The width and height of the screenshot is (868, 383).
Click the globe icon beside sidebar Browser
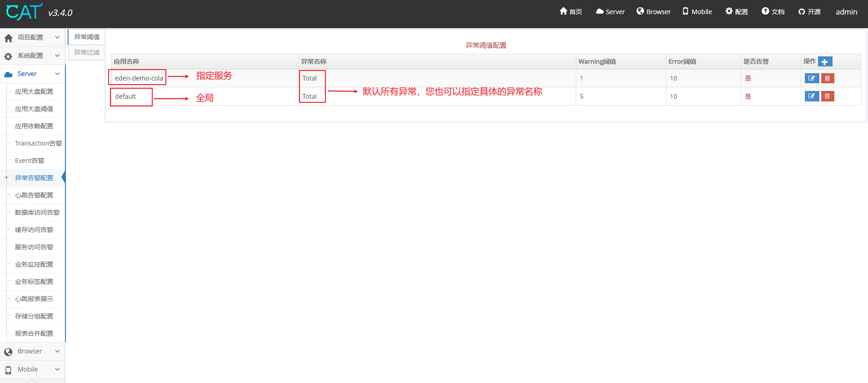[x=8, y=352]
